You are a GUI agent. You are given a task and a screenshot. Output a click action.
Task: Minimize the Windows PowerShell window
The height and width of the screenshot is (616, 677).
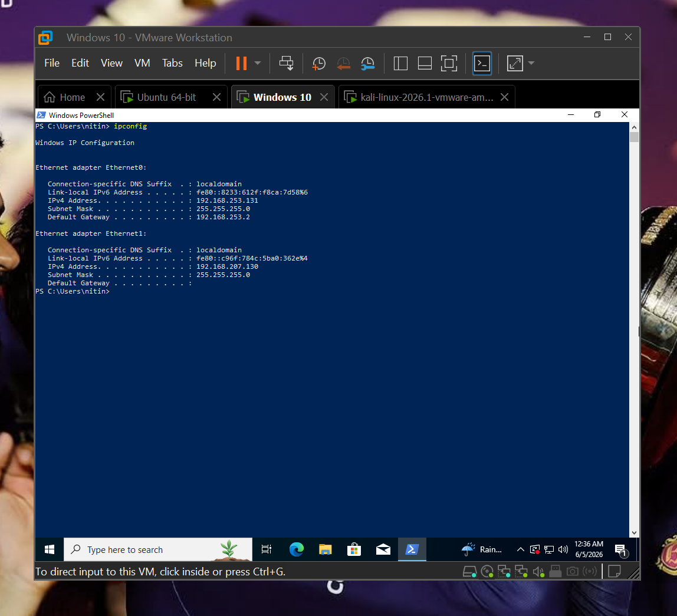[571, 114]
